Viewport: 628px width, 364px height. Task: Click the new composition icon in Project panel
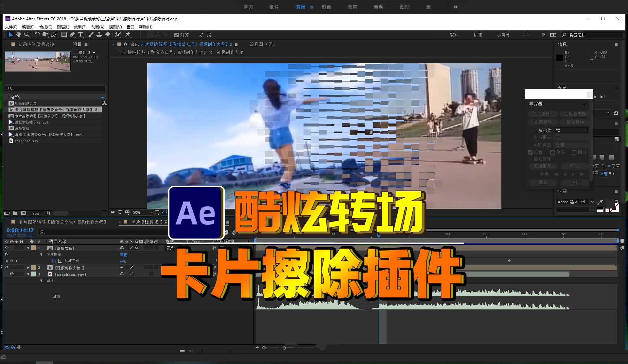point(23,213)
